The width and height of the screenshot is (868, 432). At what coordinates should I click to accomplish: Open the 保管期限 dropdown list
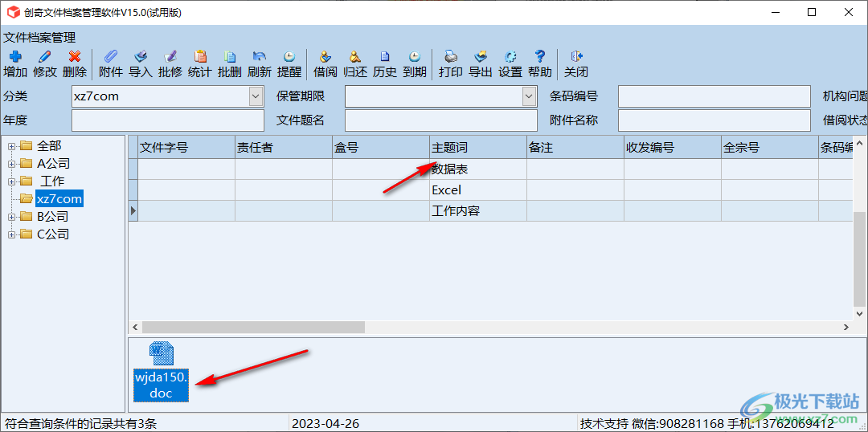529,96
